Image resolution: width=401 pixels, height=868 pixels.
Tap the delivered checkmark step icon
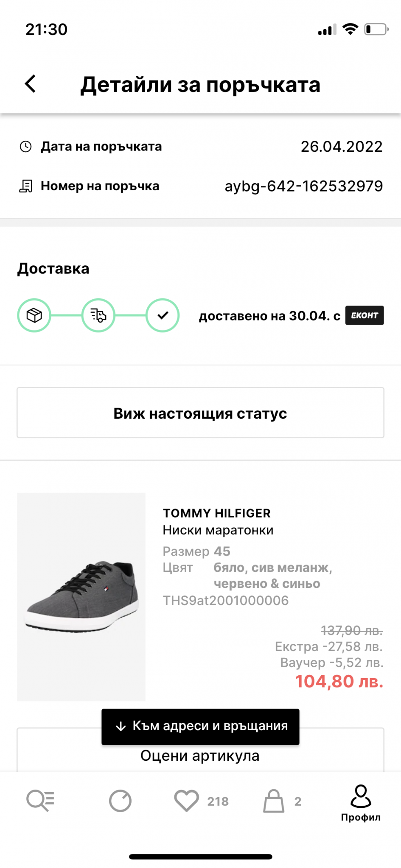click(x=163, y=315)
